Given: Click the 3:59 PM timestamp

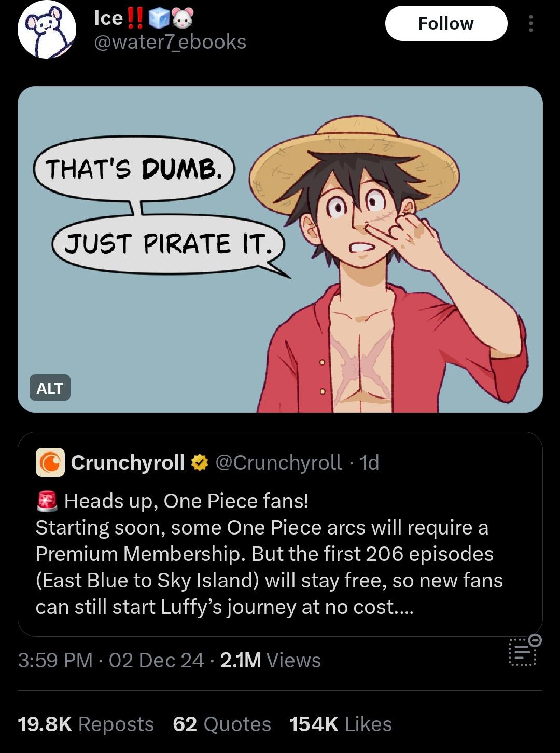Looking at the screenshot, I should click(55, 660).
